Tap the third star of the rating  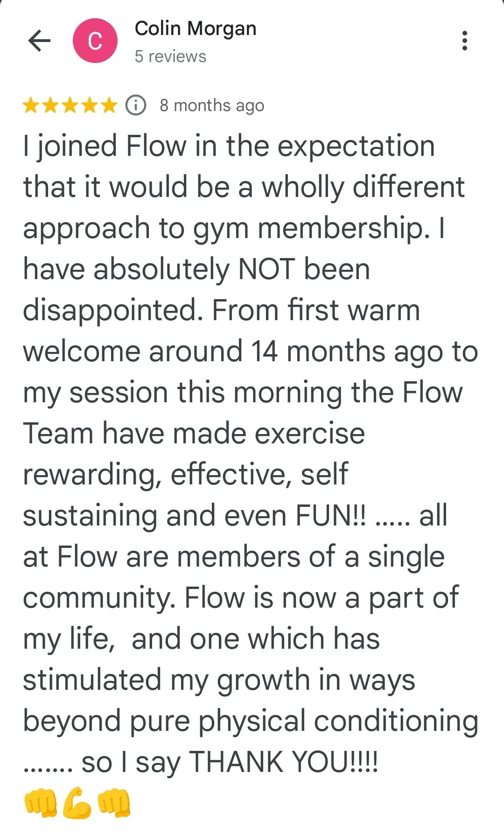[70, 105]
